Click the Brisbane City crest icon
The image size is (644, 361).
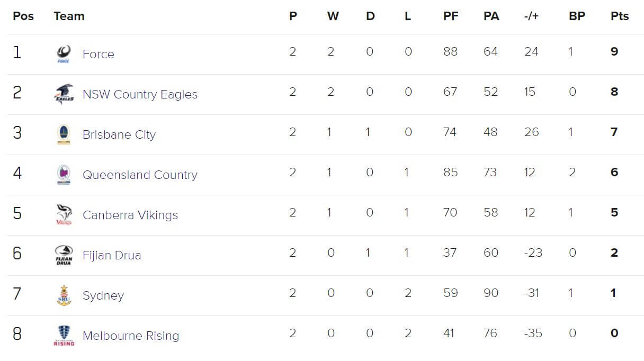(x=64, y=134)
